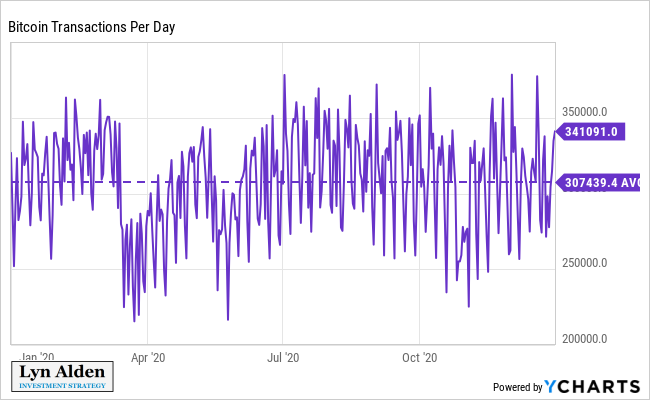The height and width of the screenshot is (400, 650).
Task: Click the Jan '20 x-axis label
Action: click(x=37, y=356)
